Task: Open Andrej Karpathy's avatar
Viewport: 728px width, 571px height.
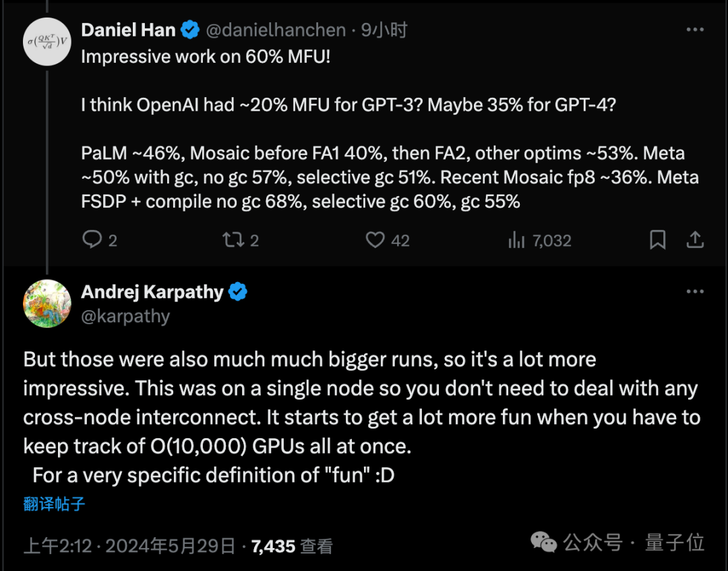Action: (47, 303)
